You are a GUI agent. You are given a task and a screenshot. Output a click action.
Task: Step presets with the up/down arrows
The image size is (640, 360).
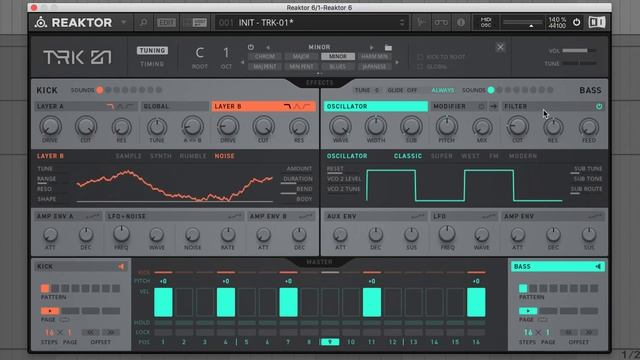tap(402, 22)
